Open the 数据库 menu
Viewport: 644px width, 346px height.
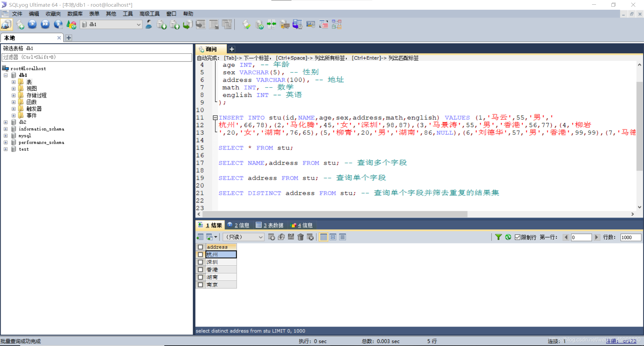(x=75, y=14)
